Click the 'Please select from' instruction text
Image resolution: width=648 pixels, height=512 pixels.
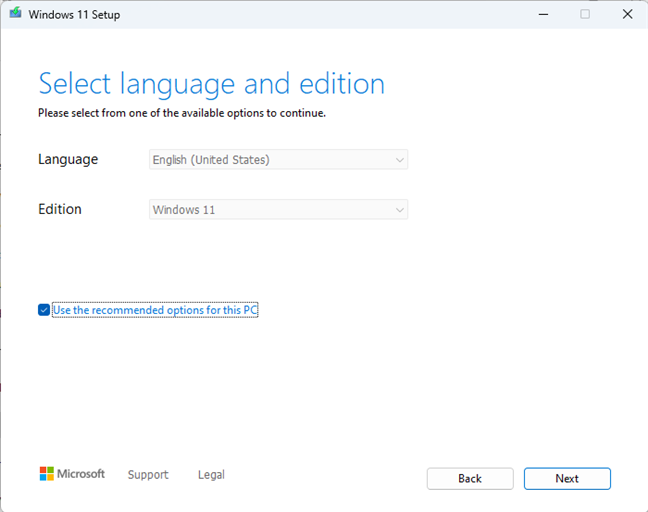[181, 113]
